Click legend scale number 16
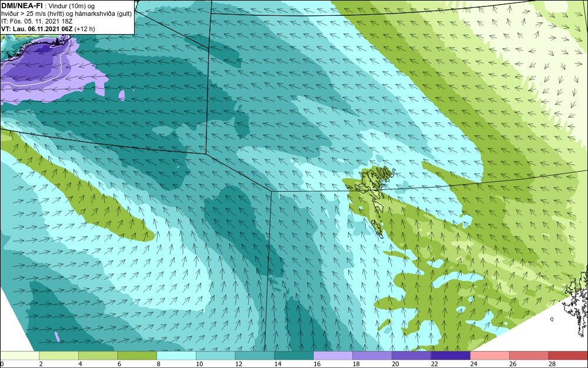588x368 pixels. coord(317,364)
